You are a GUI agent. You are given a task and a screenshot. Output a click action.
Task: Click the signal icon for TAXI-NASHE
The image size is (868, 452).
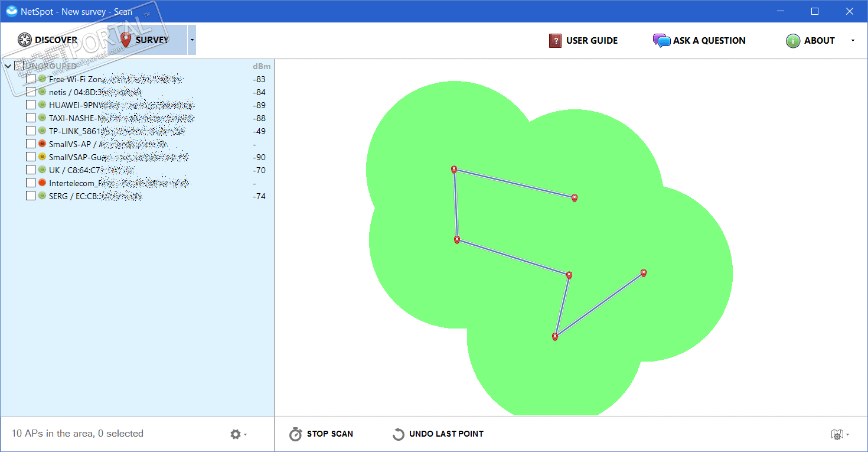pyautogui.click(x=42, y=118)
